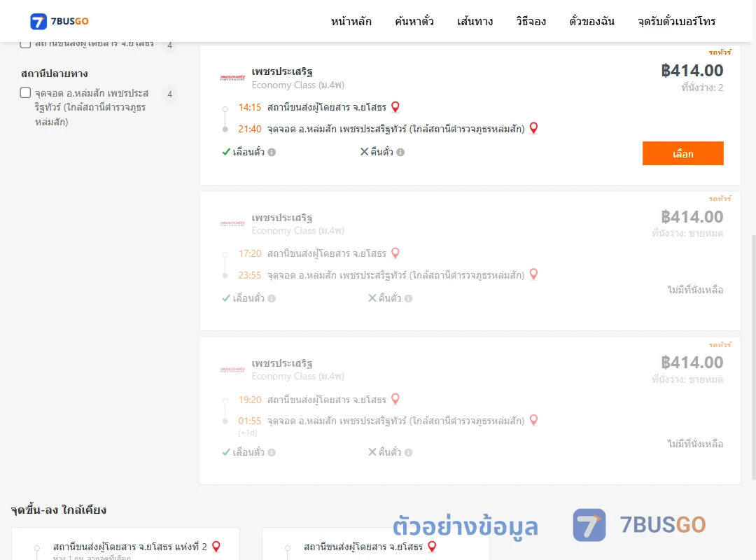Viewport: 756px width, 560px height.
Task: Click เพชรประเสริฐ operator logo on first trip
Action: tap(232, 78)
